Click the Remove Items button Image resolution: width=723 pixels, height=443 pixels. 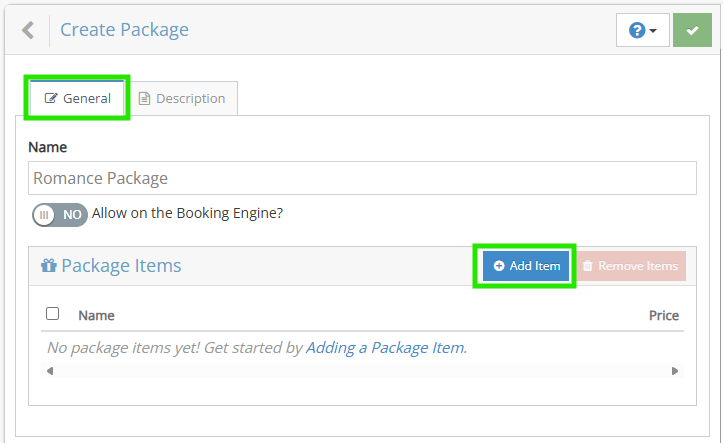(x=630, y=266)
